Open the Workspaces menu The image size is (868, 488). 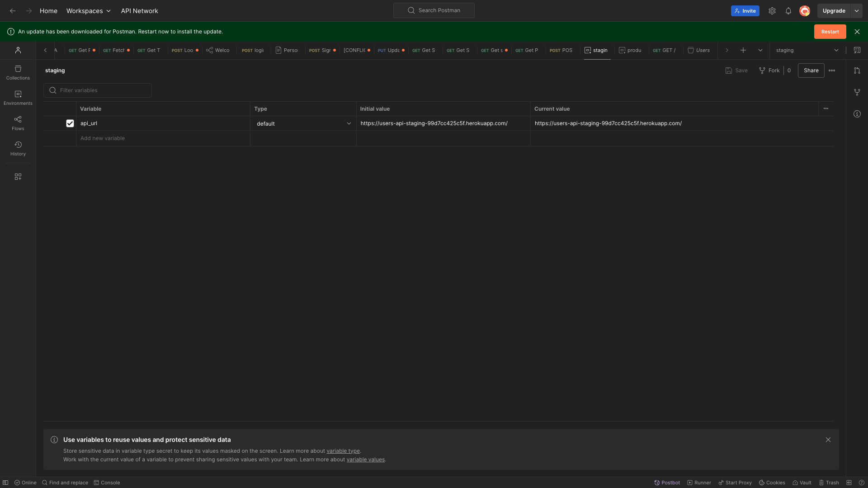click(x=88, y=11)
